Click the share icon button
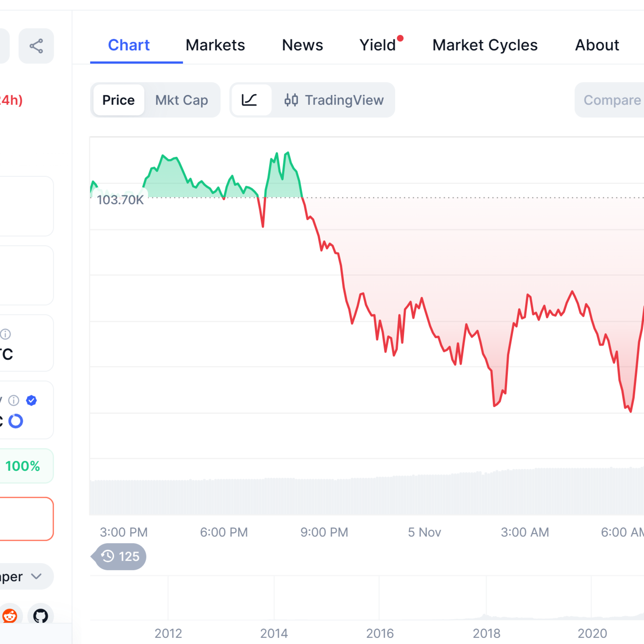644x644 pixels. (x=36, y=46)
